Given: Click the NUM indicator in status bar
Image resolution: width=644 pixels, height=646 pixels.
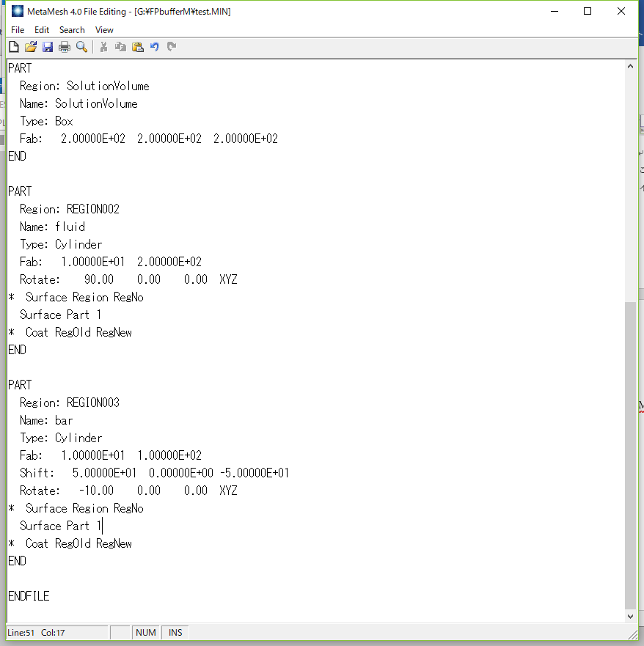Looking at the screenshot, I should tap(146, 632).
